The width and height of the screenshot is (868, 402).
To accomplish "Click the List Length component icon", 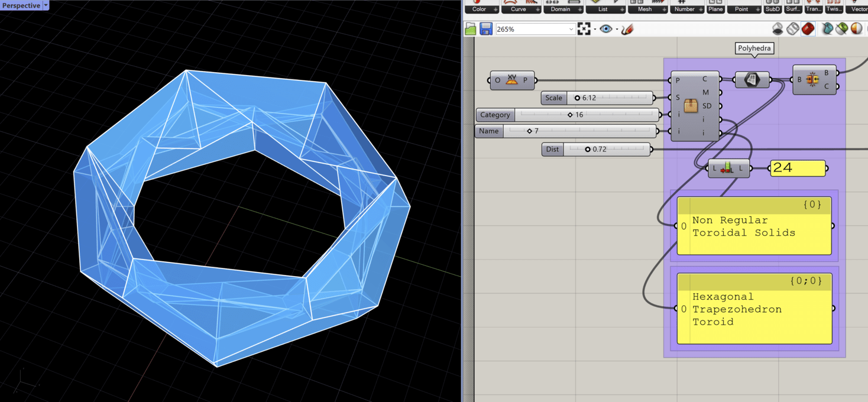I will click(x=728, y=168).
